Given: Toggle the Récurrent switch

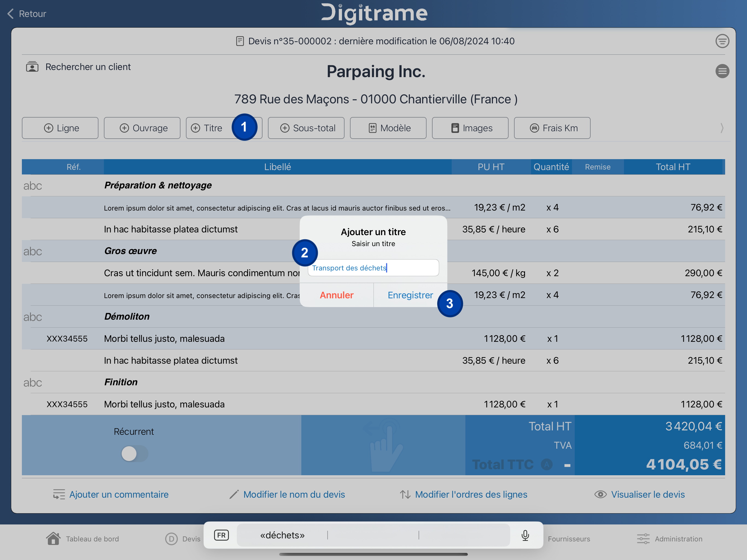Looking at the screenshot, I should 135,454.
